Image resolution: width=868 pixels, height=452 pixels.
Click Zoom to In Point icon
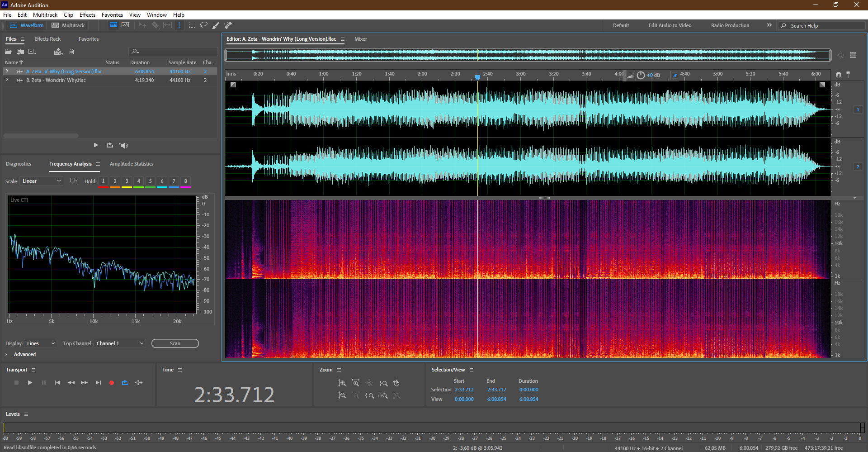click(369, 395)
